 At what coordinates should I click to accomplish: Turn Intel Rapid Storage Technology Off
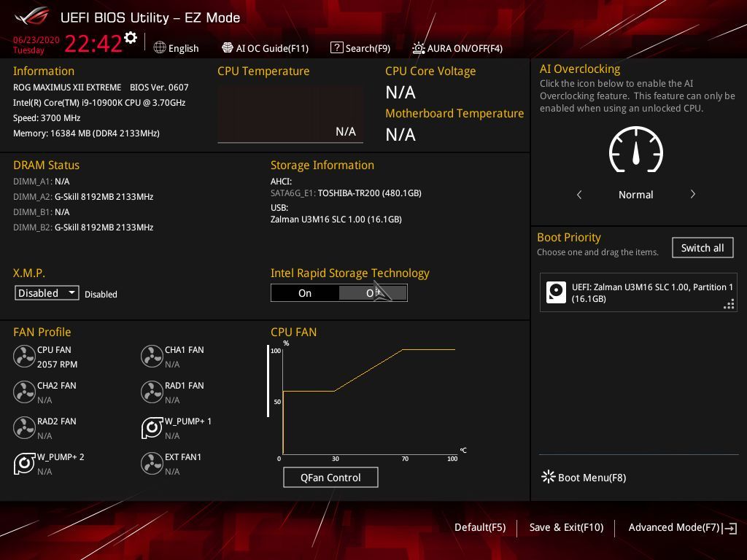coord(373,293)
